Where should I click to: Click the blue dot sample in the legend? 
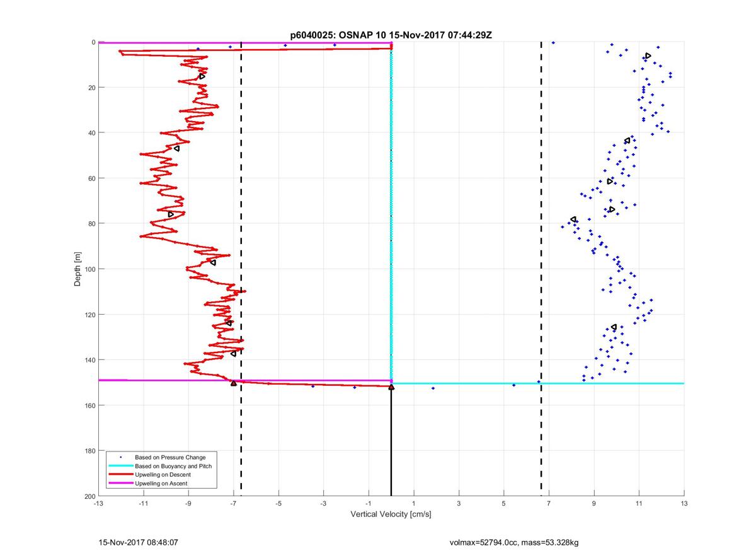point(120,457)
